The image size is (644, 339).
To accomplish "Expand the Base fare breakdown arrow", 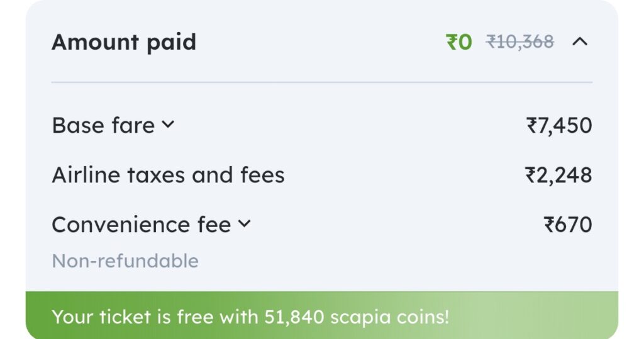I will click(x=167, y=125).
